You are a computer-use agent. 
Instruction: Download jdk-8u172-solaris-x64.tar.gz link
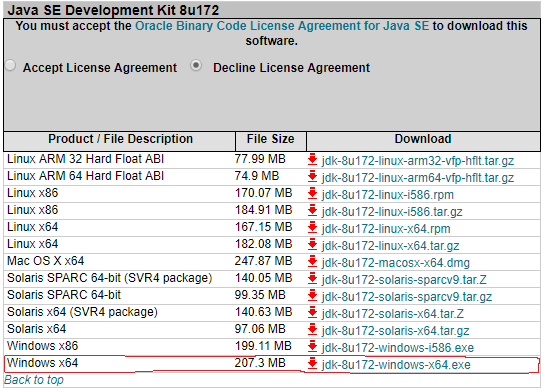tap(396, 331)
